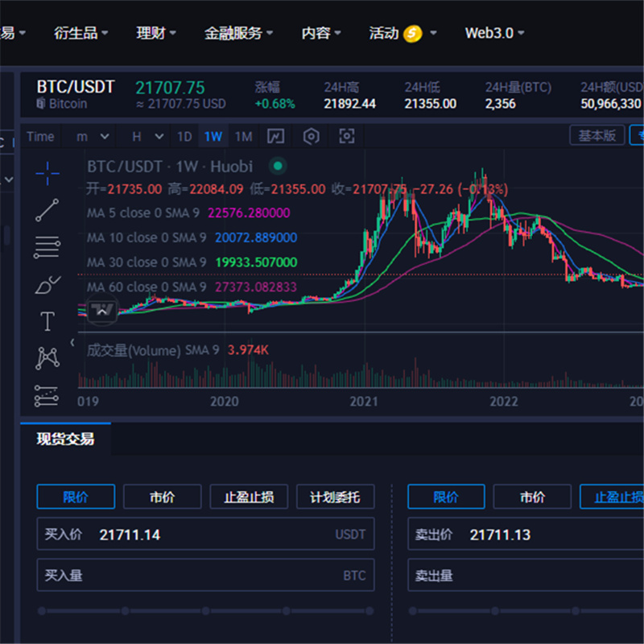644x644 pixels.
Task: Select the 1D chart interval
Action: (184, 136)
